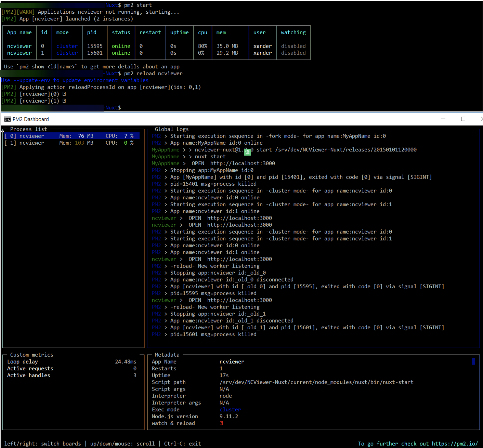Click the Custom metrics panel title
Screen dimensions: 483x448
32,355
